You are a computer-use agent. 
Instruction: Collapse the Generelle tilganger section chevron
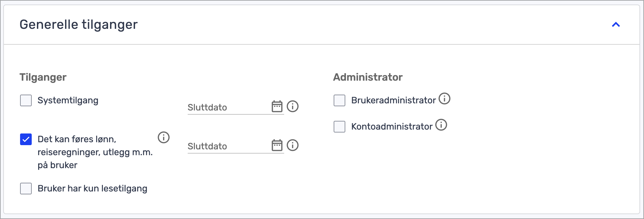pyautogui.click(x=616, y=25)
